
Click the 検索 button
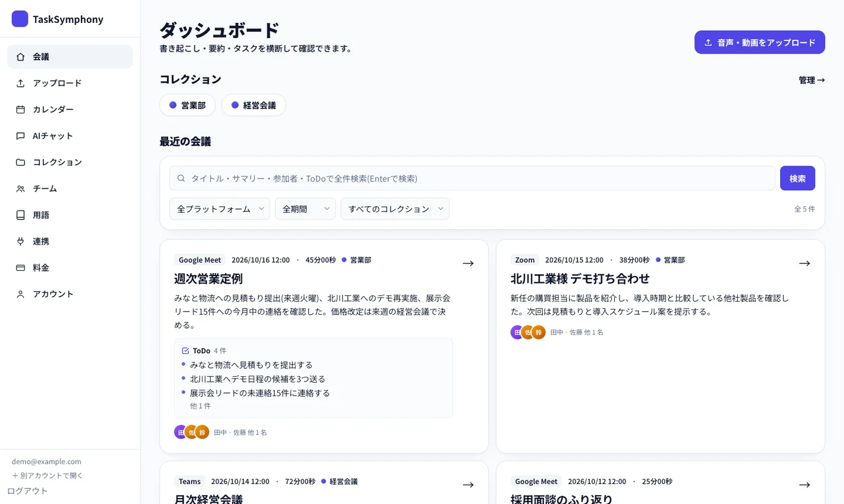[798, 178]
